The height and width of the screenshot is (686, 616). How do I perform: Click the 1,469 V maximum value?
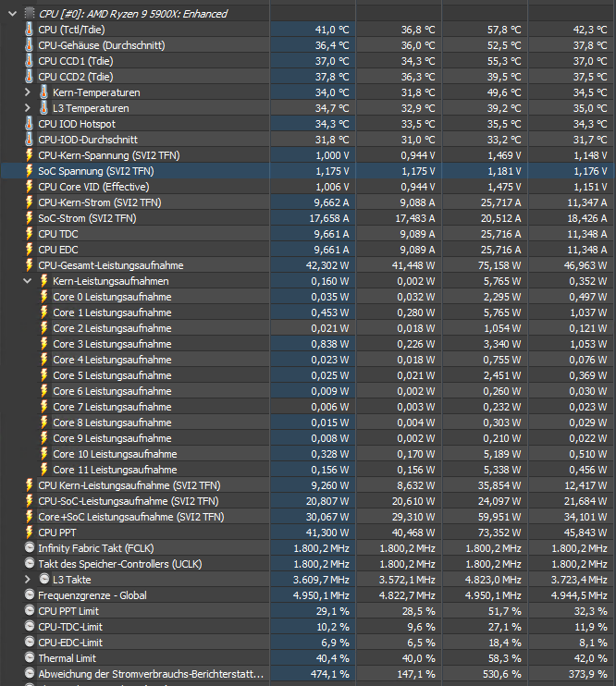[504, 155]
